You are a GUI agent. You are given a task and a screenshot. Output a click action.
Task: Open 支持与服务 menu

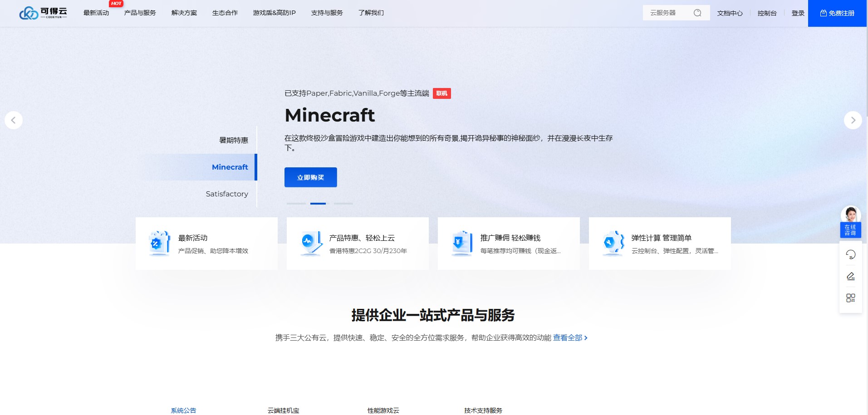click(x=327, y=13)
